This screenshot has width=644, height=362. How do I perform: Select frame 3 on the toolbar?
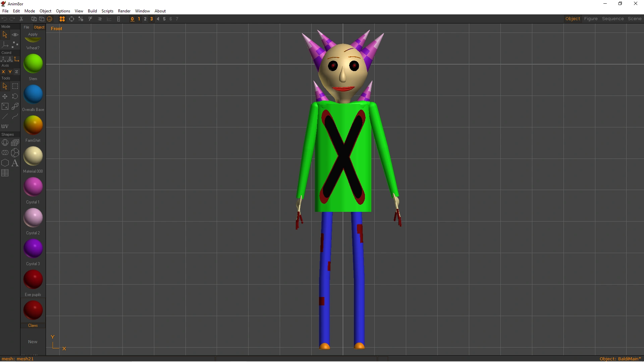[151, 19]
